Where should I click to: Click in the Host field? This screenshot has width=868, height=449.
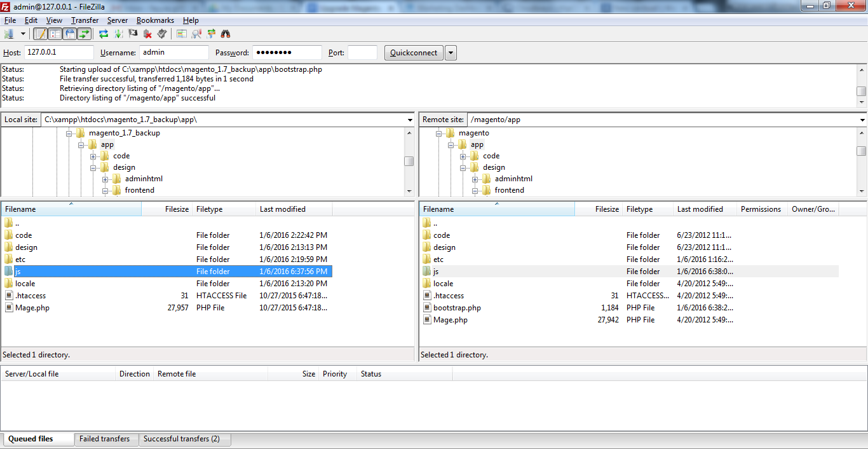point(58,53)
